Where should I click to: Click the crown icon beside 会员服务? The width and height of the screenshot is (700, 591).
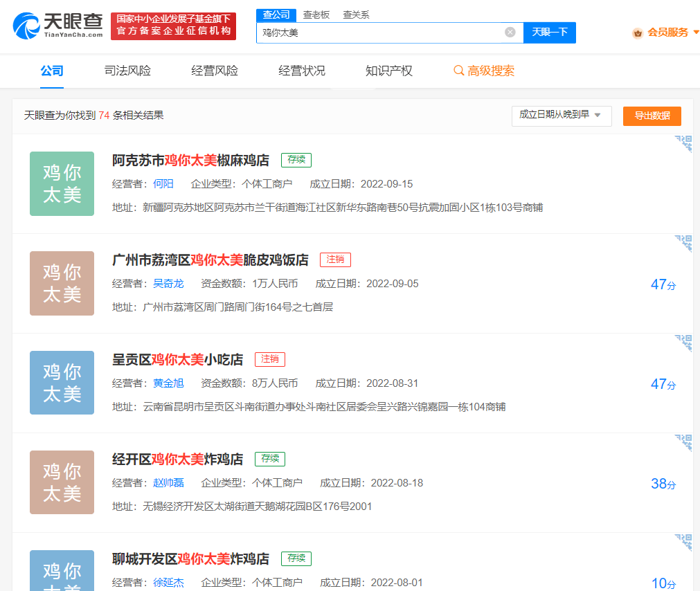pos(638,33)
